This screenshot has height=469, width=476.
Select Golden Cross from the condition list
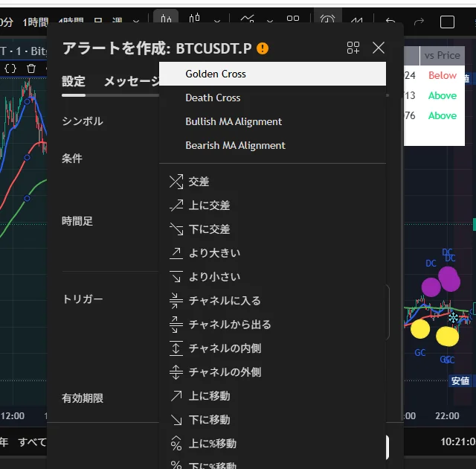216,74
